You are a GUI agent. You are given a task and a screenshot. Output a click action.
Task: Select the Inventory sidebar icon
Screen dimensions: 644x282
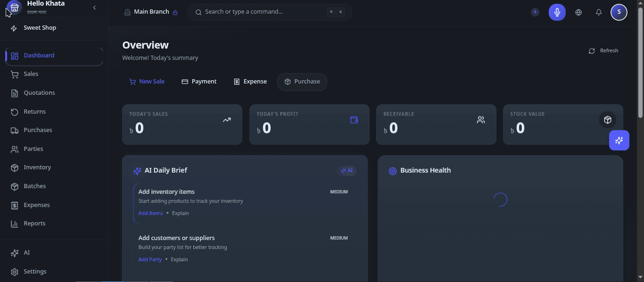[14, 167]
